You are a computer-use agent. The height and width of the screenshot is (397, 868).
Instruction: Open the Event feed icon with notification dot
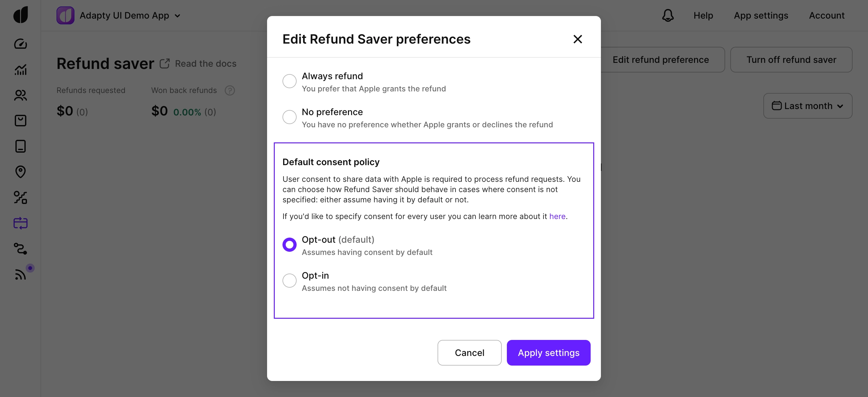(21, 274)
